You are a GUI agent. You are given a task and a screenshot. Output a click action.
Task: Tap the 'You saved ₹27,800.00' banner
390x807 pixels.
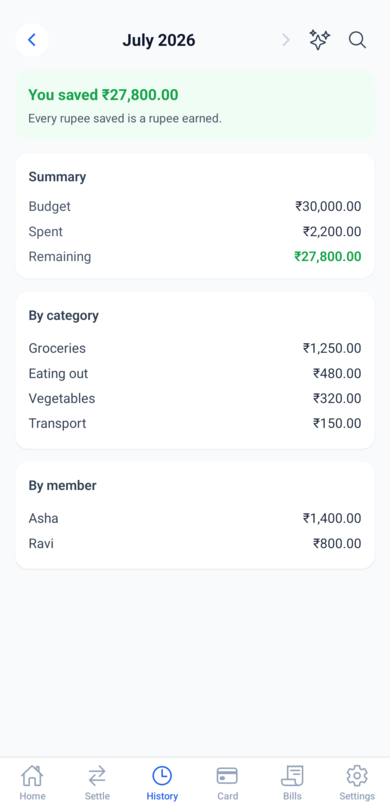pyautogui.click(x=195, y=105)
